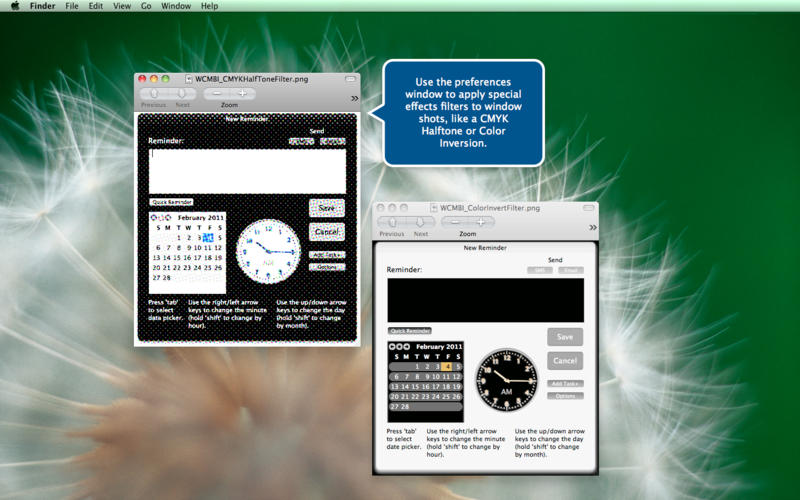Go to Next in CMYKHalfToneFilter window
Viewport: 800px width, 500px height.
coord(182,94)
